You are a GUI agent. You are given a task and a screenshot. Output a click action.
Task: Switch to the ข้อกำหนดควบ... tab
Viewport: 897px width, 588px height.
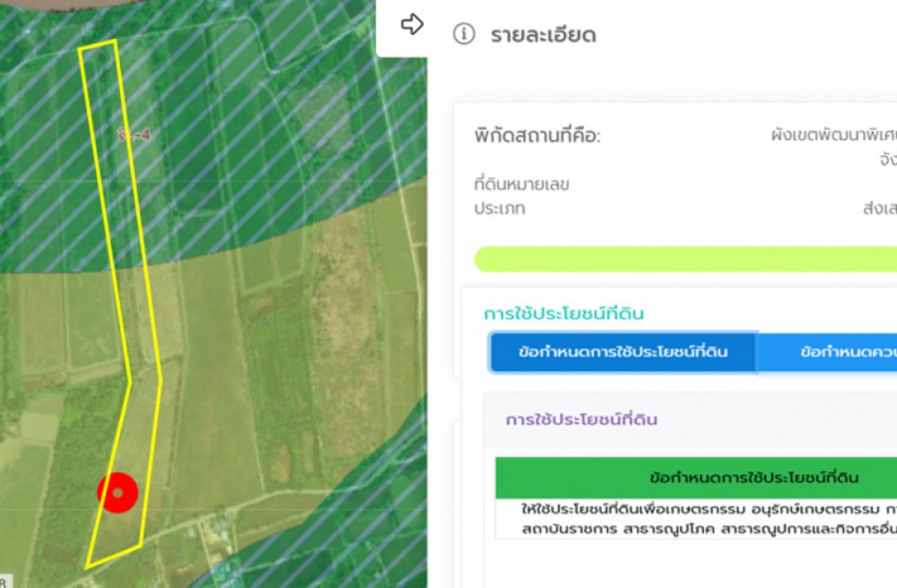pyautogui.click(x=827, y=352)
